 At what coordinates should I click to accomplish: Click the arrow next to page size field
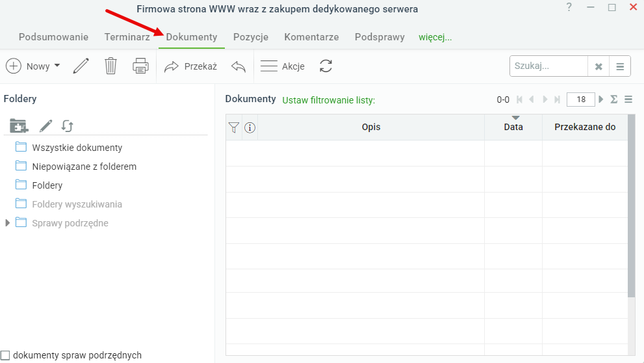[x=601, y=100]
